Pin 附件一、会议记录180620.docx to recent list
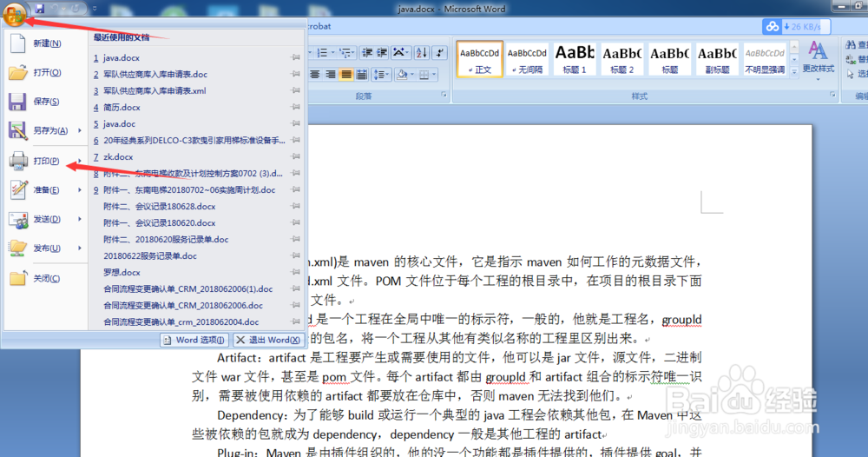The image size is (868, 457). 296,222
